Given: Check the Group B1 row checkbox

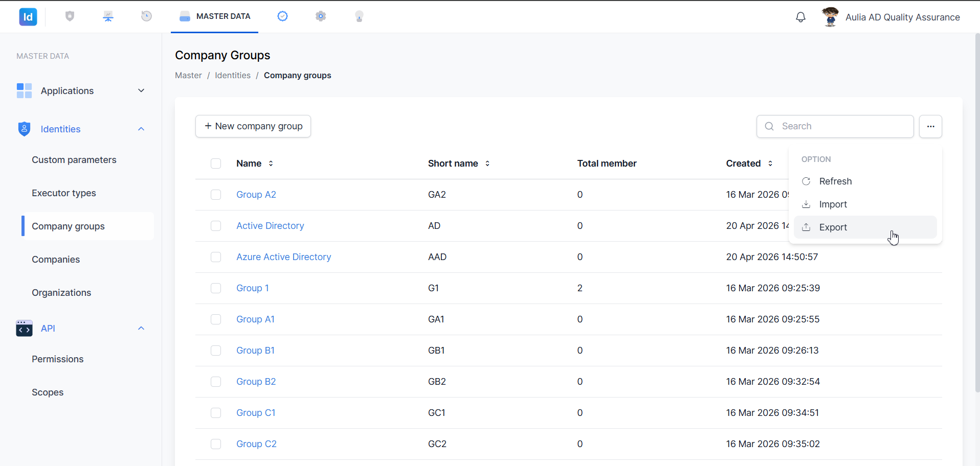Looking at the screenshot, I should pyautogui.click(x=216, y=351).
